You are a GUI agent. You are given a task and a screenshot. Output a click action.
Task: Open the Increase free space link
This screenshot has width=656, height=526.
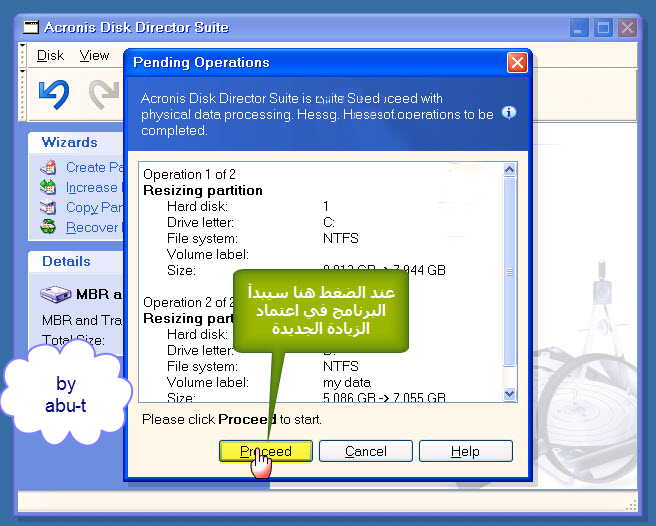pyautogui.click(x=94, y=187)
